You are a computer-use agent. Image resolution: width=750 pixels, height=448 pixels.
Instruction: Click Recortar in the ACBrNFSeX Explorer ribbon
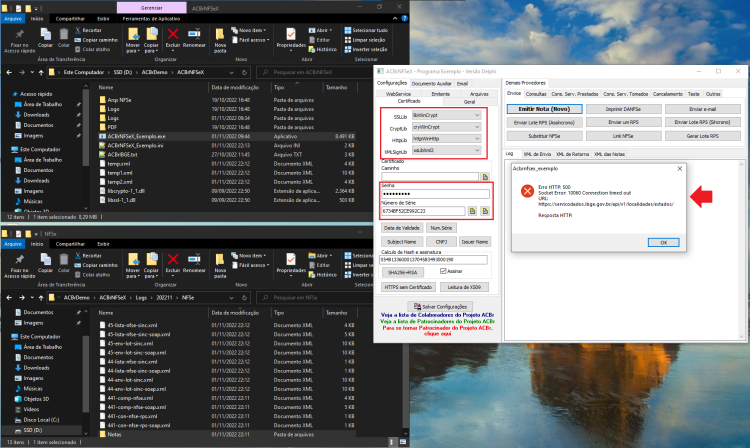pos(88,30)
